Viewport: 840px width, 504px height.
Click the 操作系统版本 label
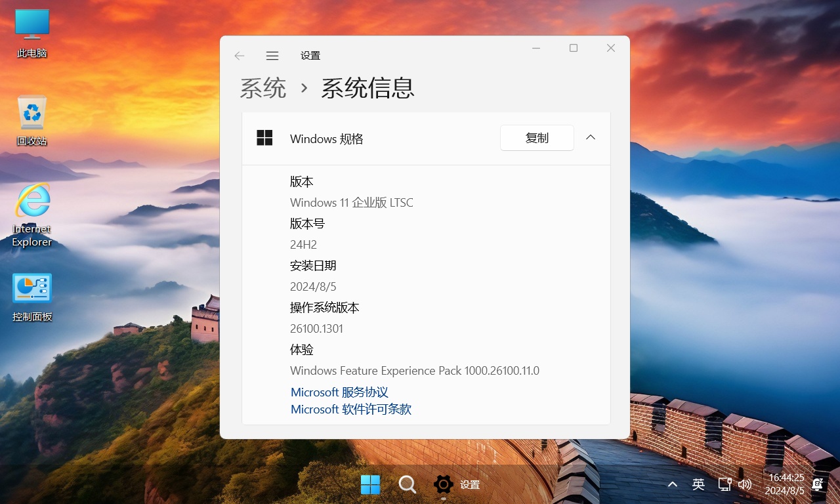click(325, 308)
